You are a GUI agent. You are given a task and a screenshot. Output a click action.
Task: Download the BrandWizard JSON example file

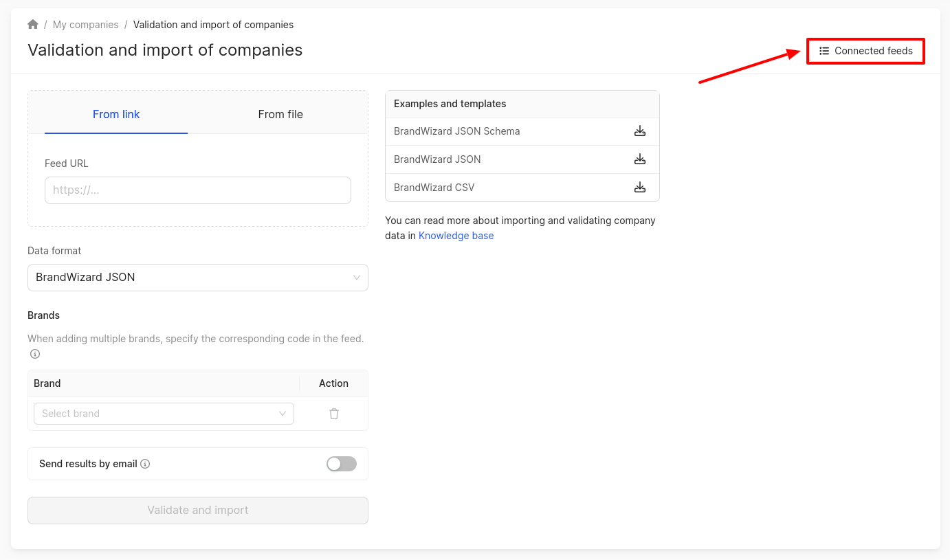point(640,159)
